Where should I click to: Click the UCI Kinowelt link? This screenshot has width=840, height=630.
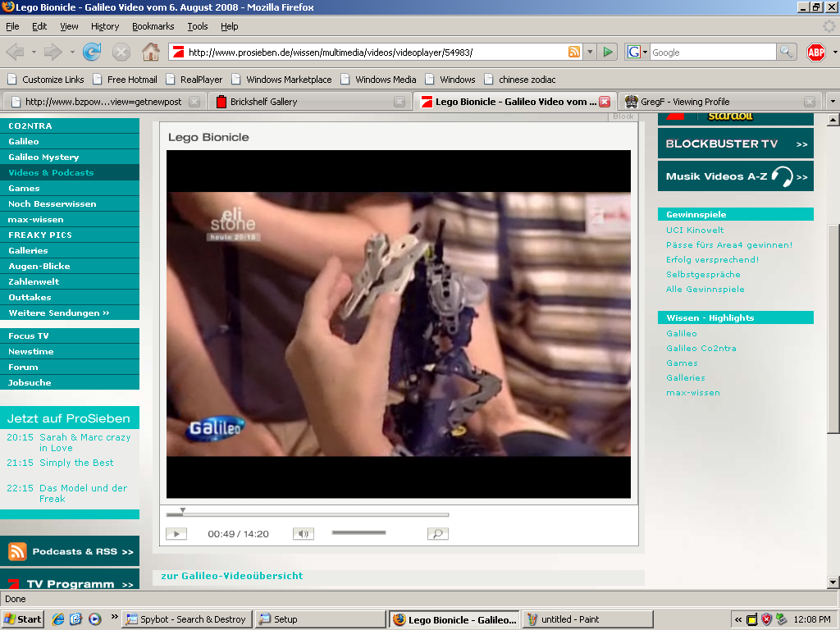(695, 230)
